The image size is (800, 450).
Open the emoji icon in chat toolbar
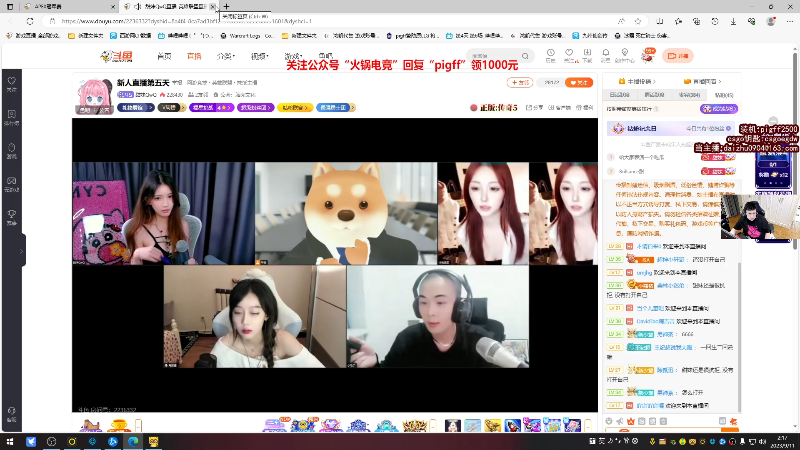(609, 421)
